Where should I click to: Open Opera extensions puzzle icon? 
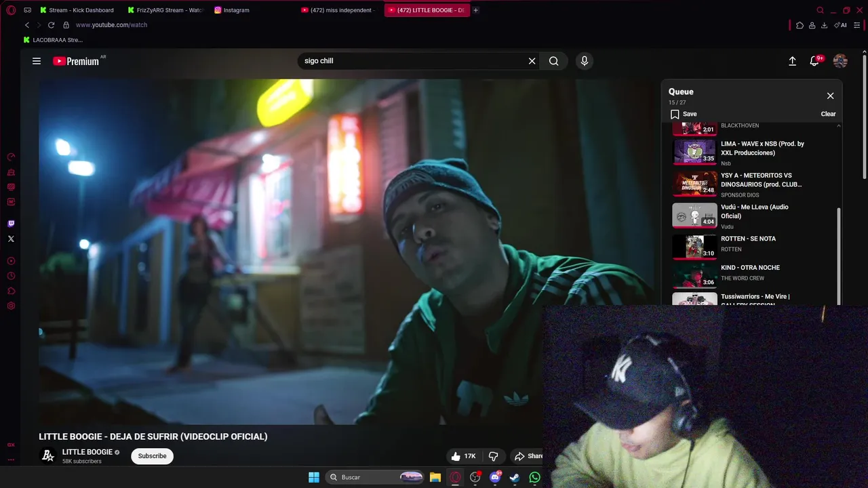800,25
